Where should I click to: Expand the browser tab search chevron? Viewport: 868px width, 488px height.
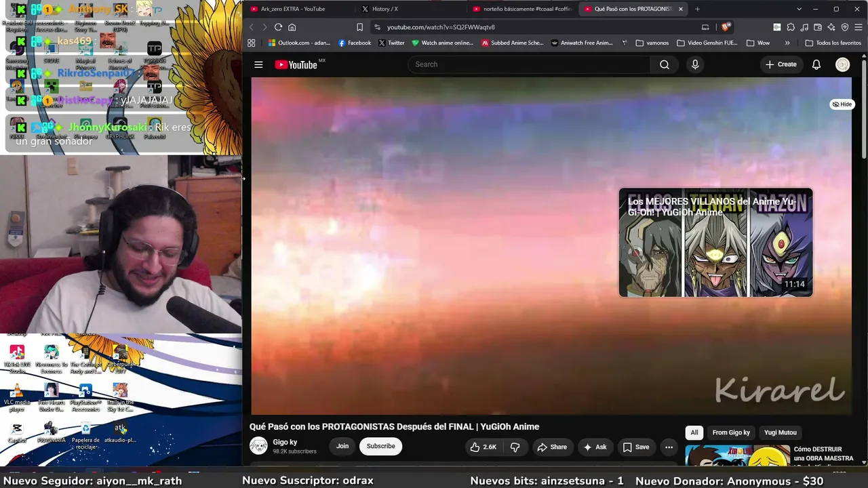pos(799,9)
